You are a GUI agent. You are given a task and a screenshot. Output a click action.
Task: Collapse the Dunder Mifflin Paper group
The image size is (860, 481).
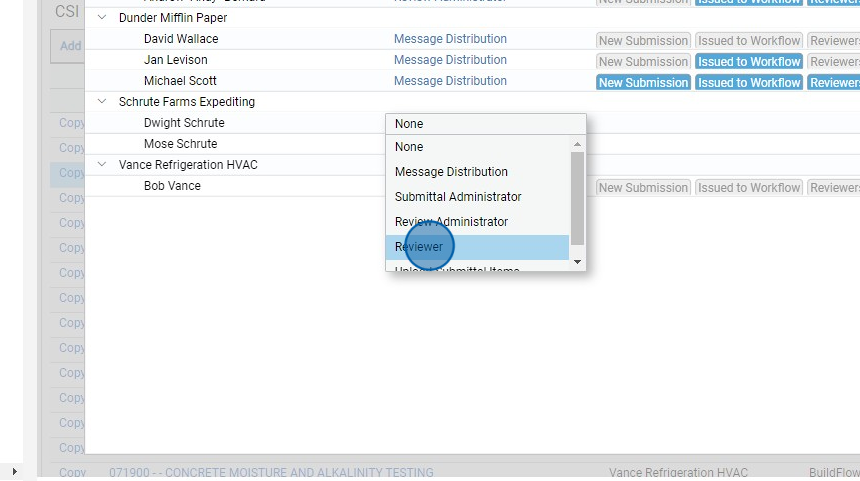pyautogui.click(x=102, y=18)
